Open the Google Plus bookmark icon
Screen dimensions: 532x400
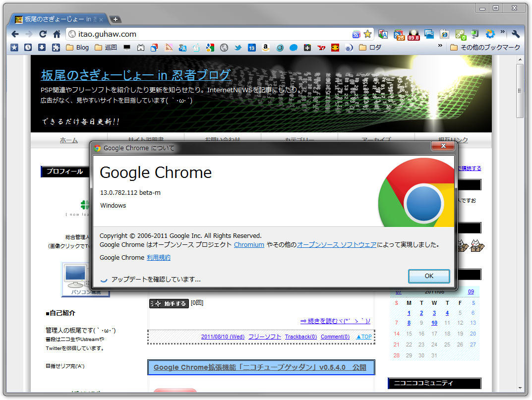307,48
